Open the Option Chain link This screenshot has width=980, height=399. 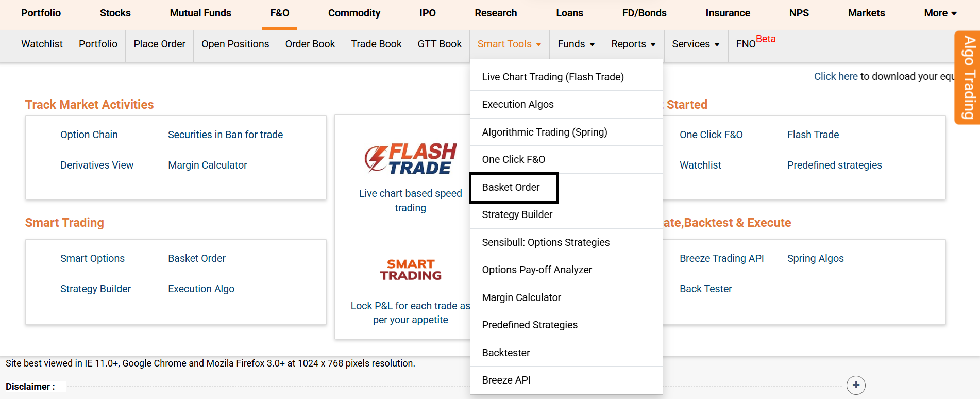[x=89, y=135]
